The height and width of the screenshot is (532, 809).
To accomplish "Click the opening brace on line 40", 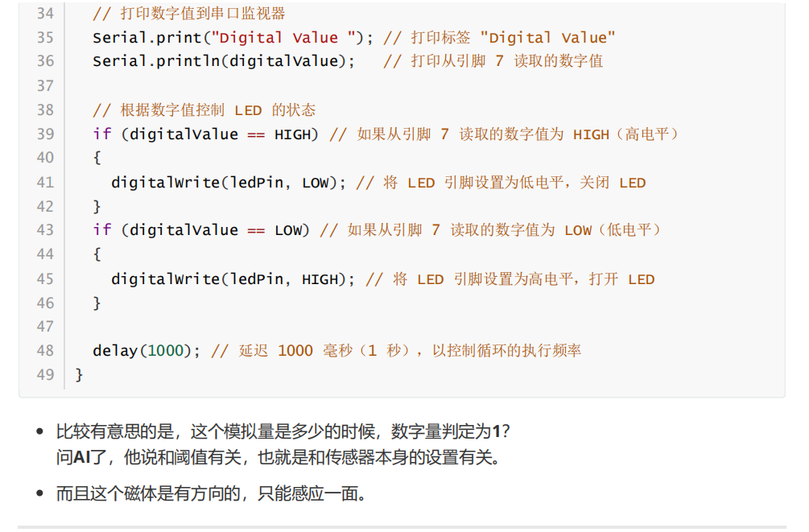I will click(x=97, y=158).
